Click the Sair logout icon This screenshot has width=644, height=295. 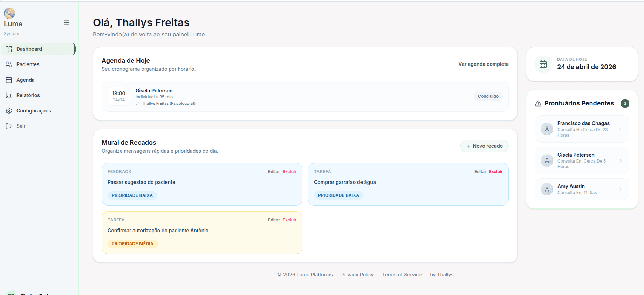9,126
